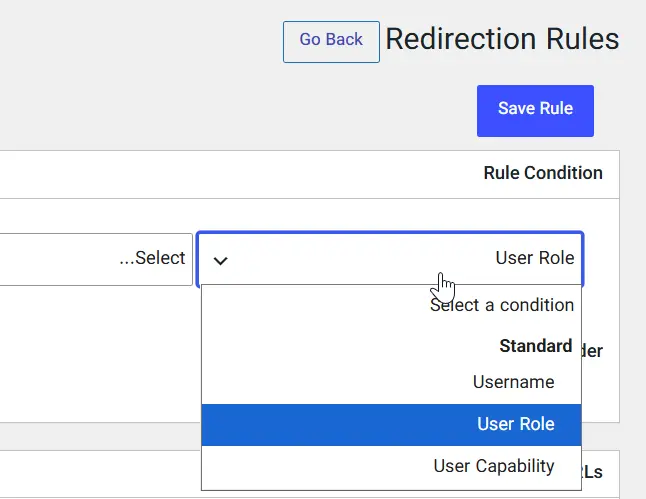The width and height of the screenshot is (646, 499).
Task: Pick the highlighted User Role option
Action: pos(391,424)
